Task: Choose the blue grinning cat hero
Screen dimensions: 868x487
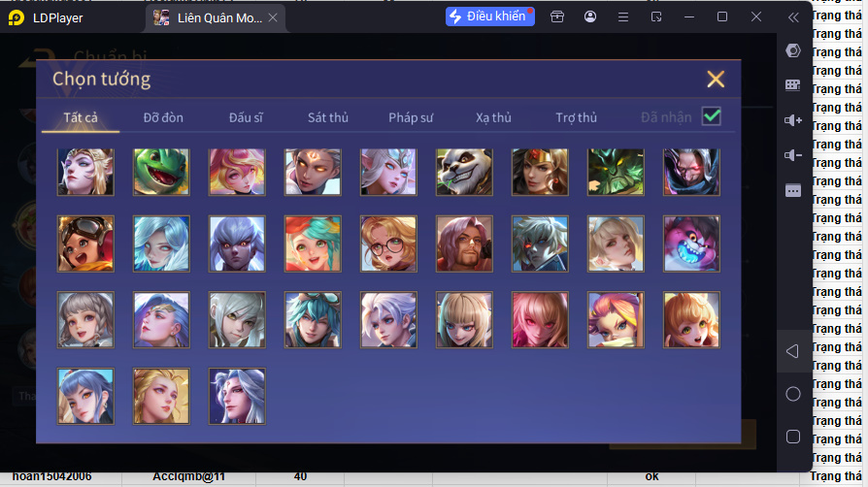Action: click(x=691, y=243)
